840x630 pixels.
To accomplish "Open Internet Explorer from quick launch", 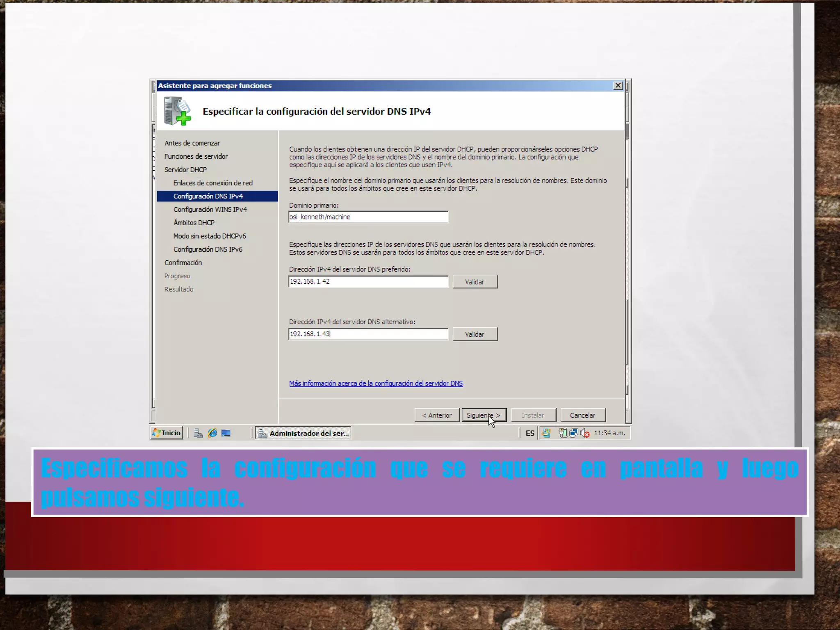I will 212,433.
